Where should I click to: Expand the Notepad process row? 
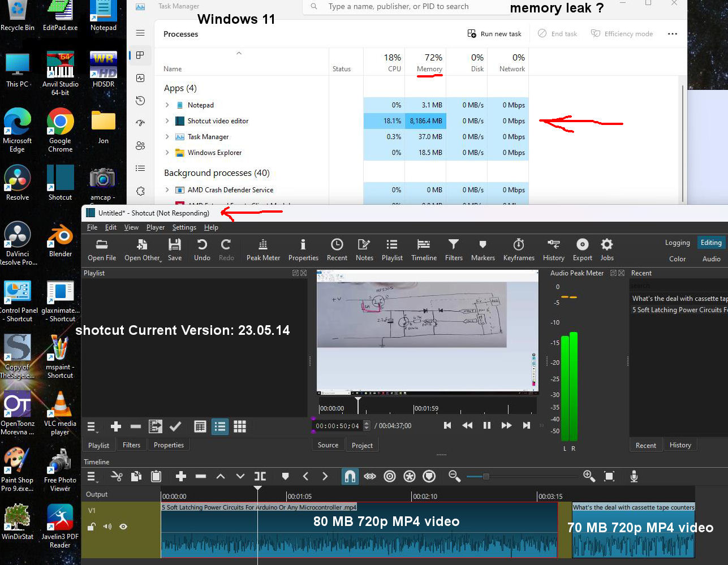(167, 105)
